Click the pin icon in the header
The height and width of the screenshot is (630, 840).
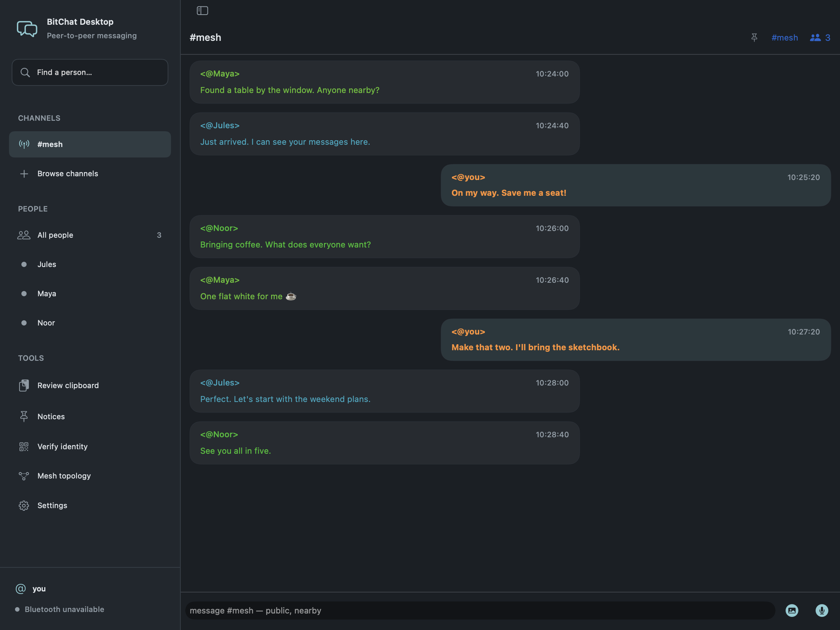pos(754,37)
